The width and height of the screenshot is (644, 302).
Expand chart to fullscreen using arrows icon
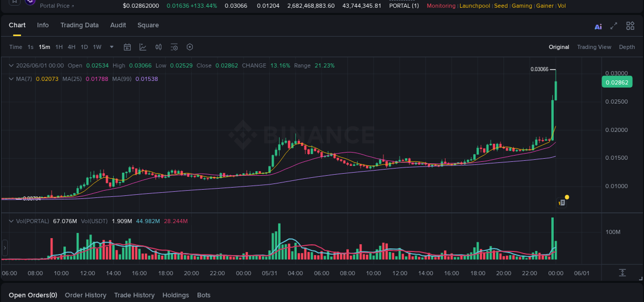pyautogui.click(x=614, y=26)
